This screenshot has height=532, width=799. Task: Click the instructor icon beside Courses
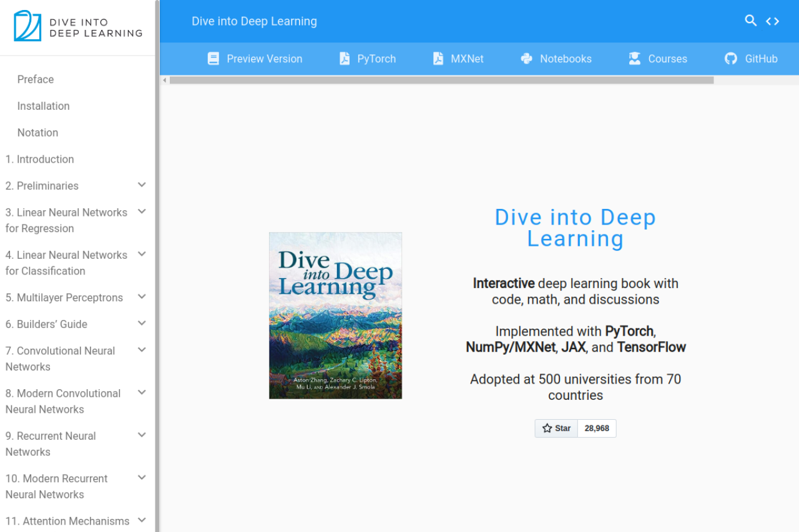click(635, 59)
